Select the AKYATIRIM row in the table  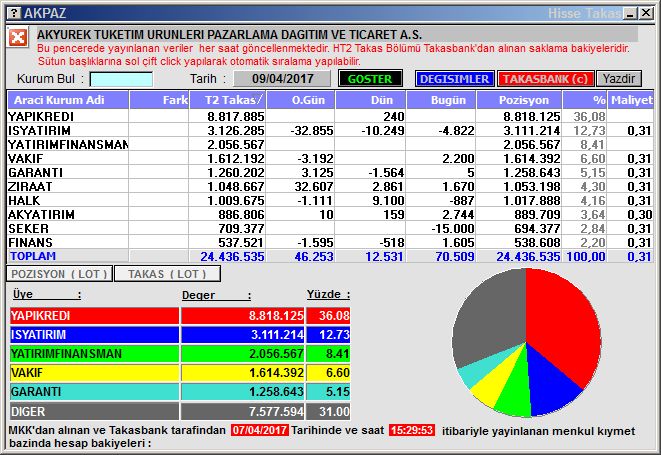point(330,214)
